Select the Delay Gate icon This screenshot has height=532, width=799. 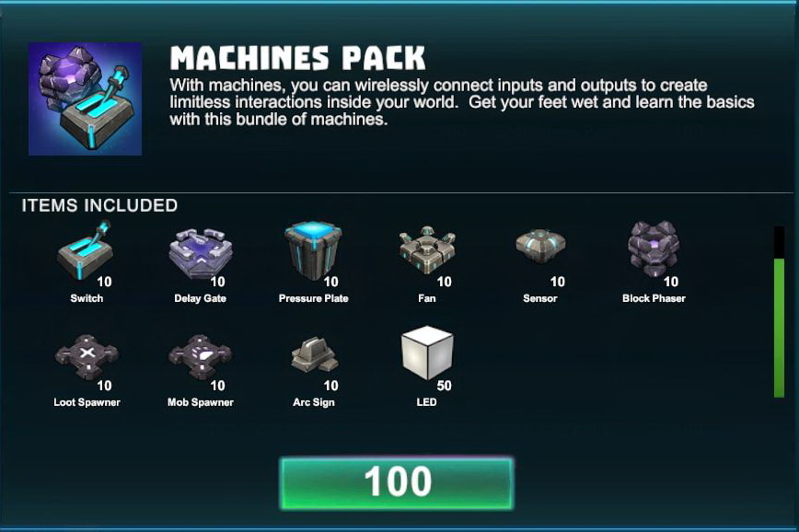point(201,253)
